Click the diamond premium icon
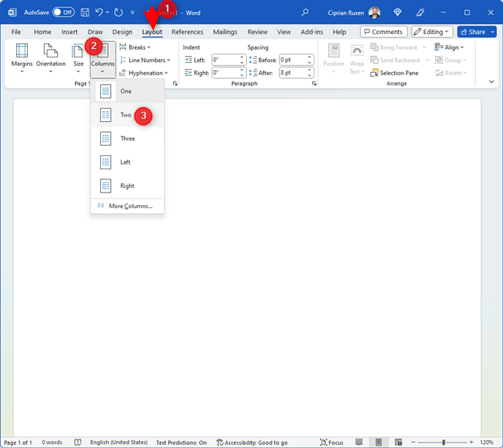Screen dimensions: 503x448 pyautogui.click(x=397, y=12)
